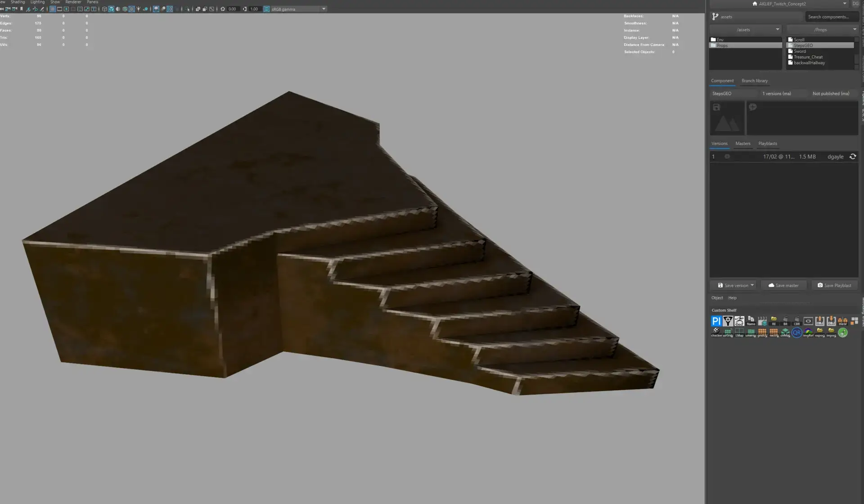Click the LMap shelf icon

(x=739, y=333)
